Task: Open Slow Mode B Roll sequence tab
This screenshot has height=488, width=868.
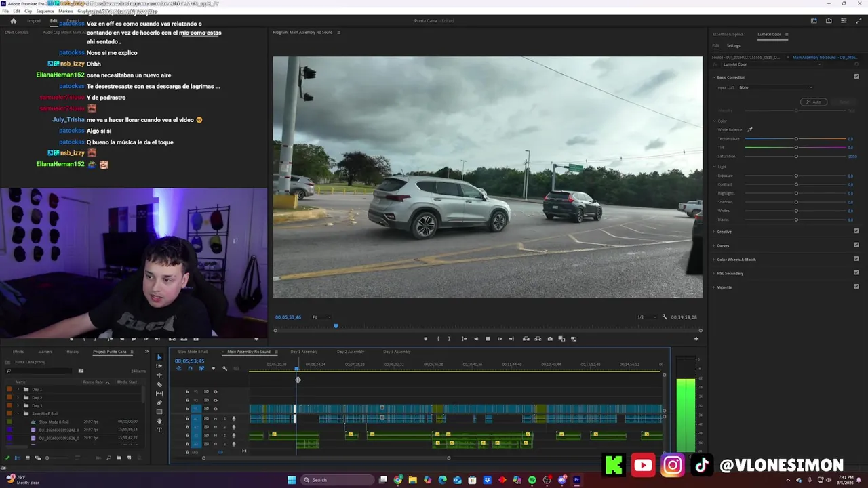Action: pyautogui.click(x=193, y=352)
